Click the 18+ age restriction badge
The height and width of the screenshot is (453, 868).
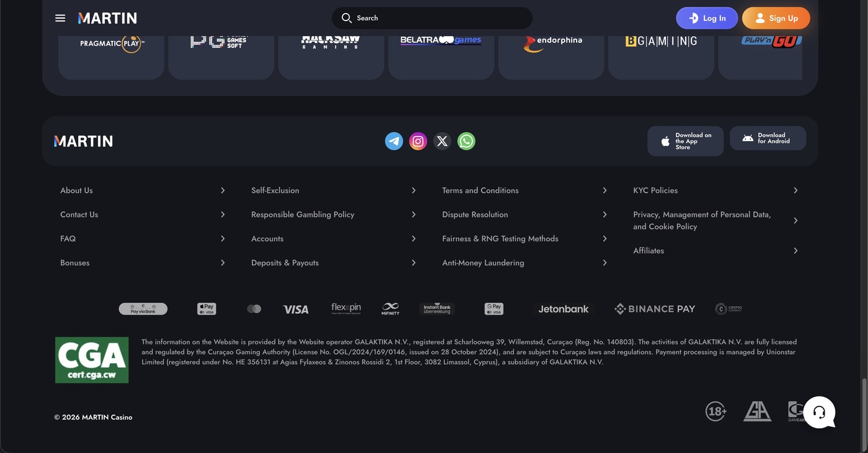pyautogui.click(x=716, y=411)
